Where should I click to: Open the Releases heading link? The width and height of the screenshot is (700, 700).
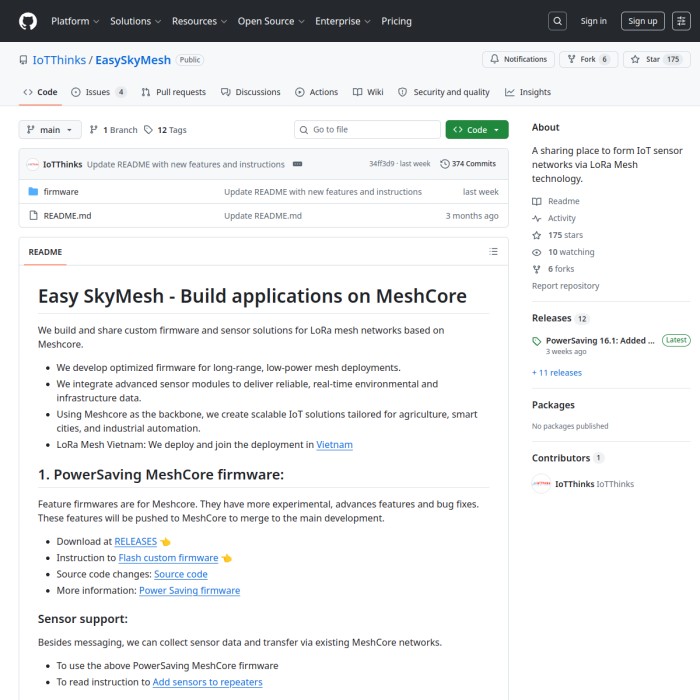click(551, 318)
